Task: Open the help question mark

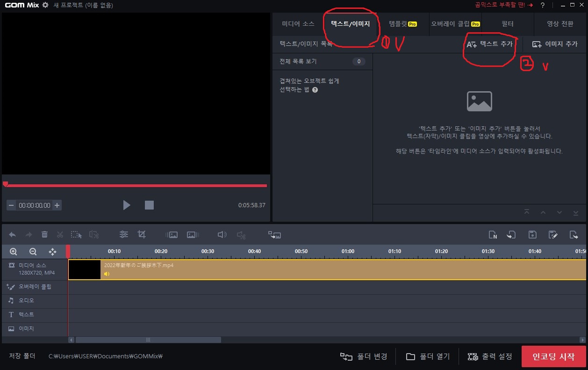Action: click(543, 5)
